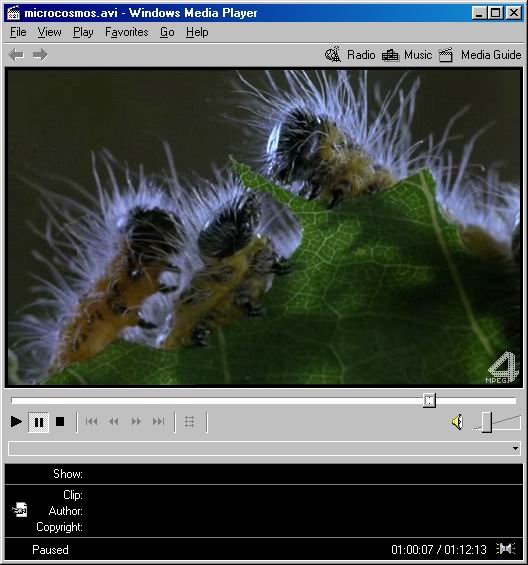Expand the playlist dropdown arrow
This screenshot has height=565, width=528.
pyautogui.click(x=515, y=448)
